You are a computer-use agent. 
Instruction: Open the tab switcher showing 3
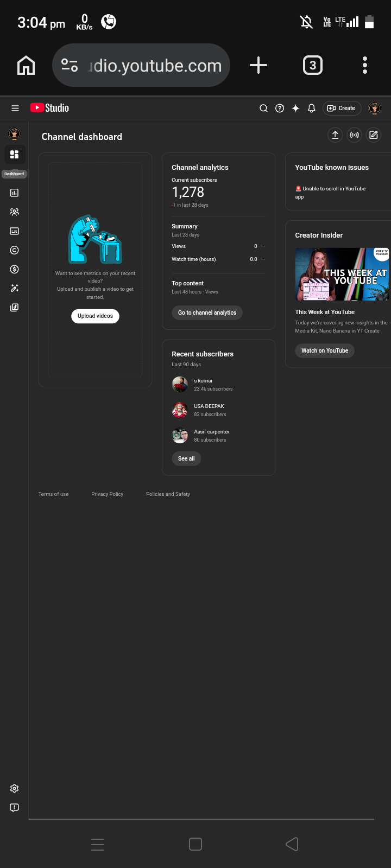(312, 65)
